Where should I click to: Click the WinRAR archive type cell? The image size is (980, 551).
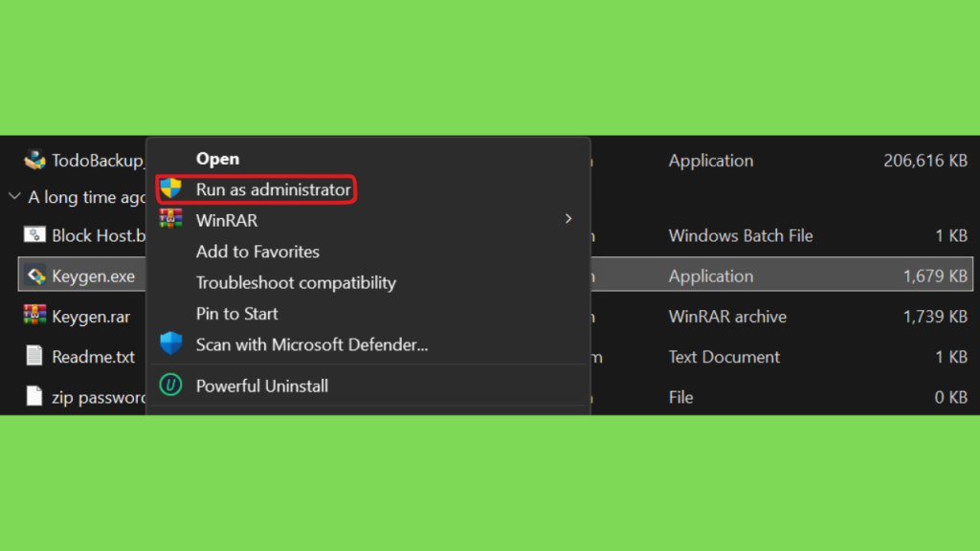[727, 317]
